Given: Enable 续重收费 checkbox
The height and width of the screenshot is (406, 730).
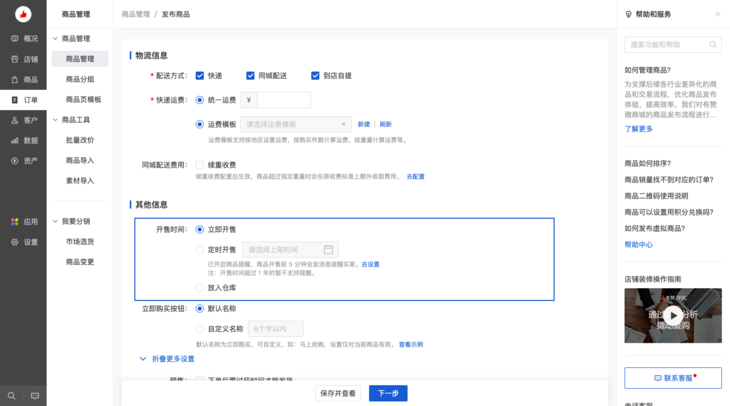Looking at the screenshot, I should point(200,164).
